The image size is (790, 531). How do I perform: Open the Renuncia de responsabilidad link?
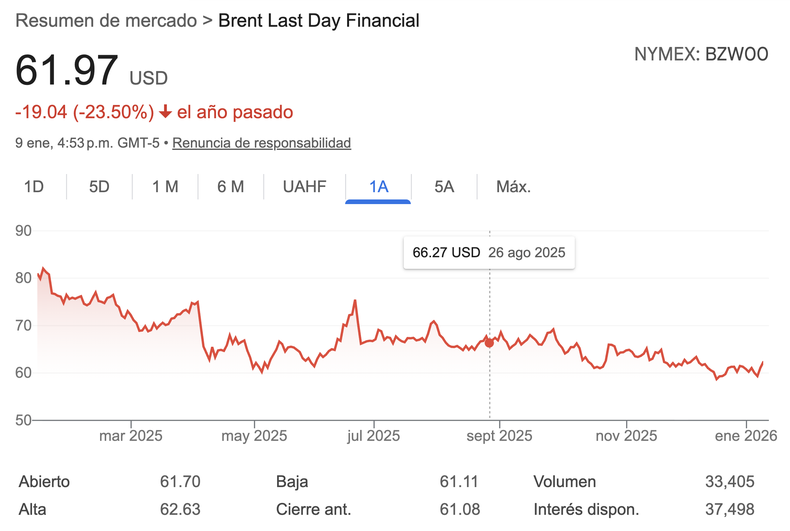tap(261, 143)
